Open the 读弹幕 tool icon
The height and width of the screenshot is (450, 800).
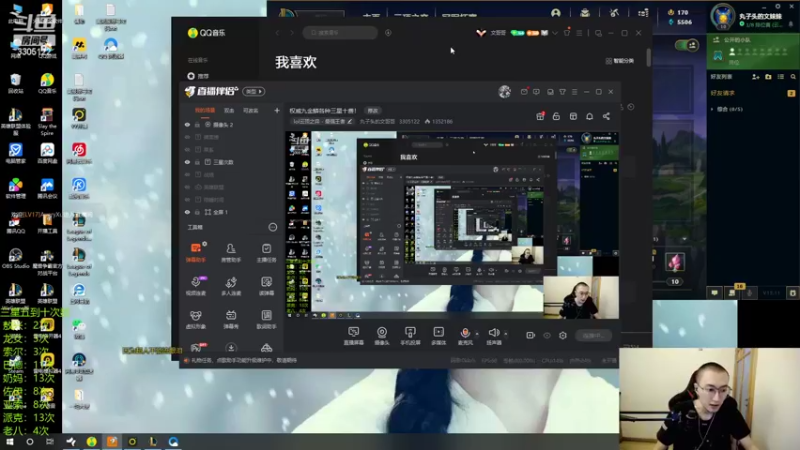(x=266, y=286)
